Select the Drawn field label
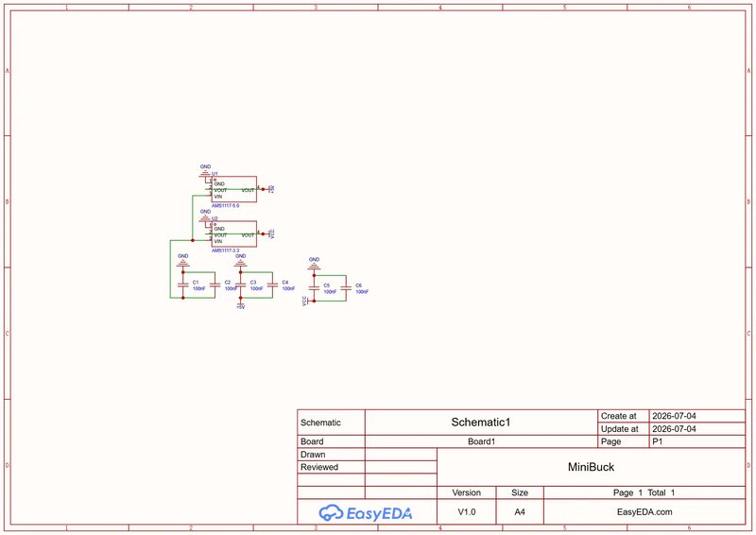 click(x=313, y=455)
